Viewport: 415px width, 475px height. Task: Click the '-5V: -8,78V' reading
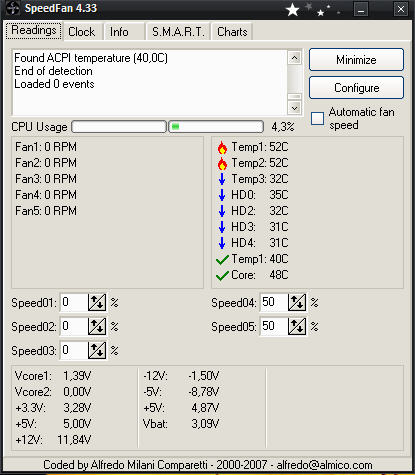(x=181, y=392)
